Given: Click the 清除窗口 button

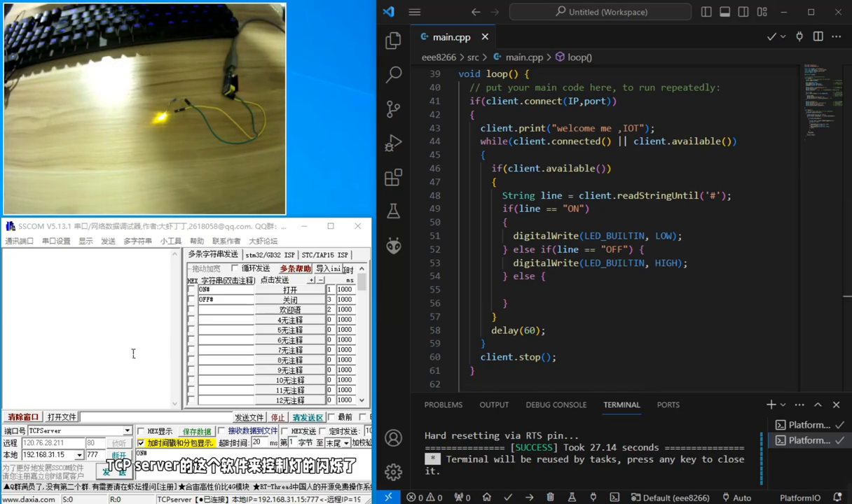Looking at the screenshot, I should (x=23, y=417).
